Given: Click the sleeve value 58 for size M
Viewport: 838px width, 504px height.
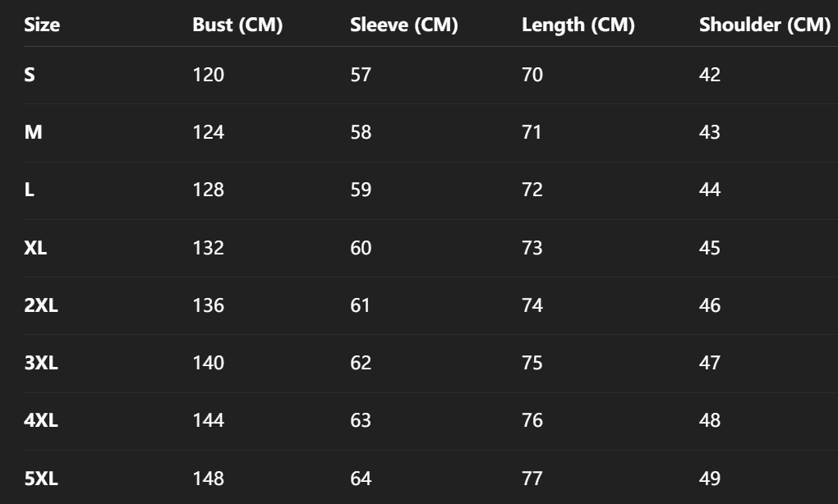Looking at the screenshot, I should point(361,132).
